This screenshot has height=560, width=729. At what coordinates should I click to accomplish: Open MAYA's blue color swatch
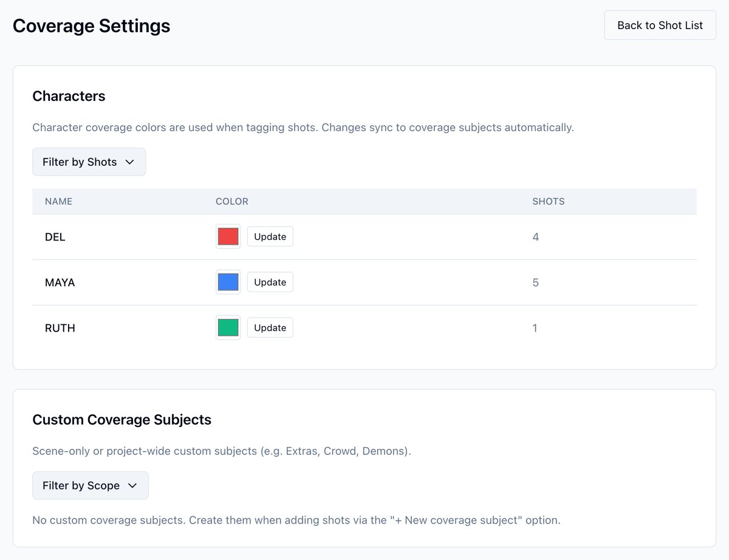point(228,282)
